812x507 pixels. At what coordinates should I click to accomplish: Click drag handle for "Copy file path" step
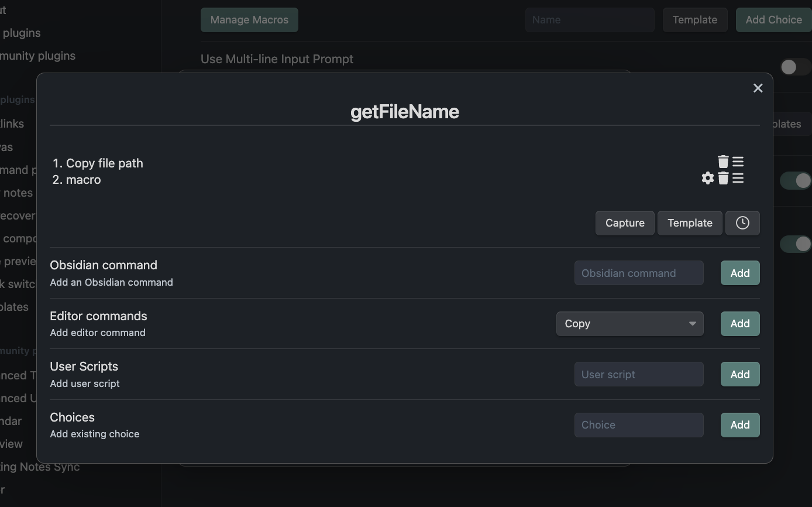(x=738, y=162)
